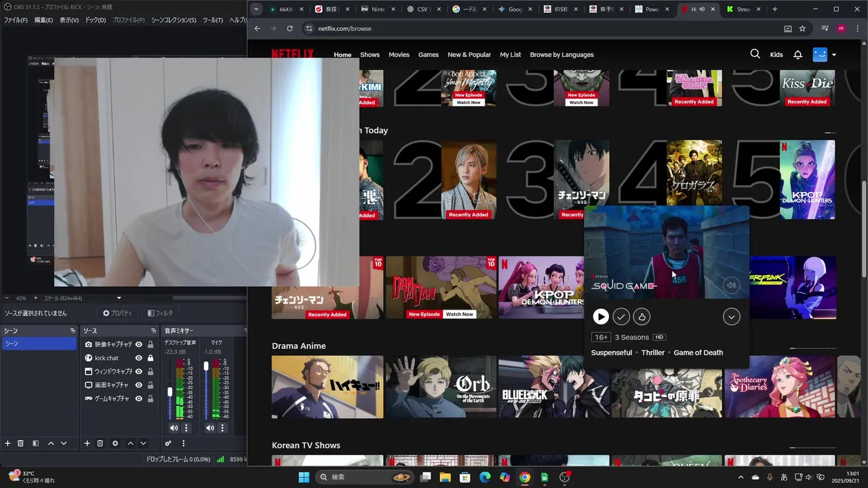Toggle visibility of 映像キャプチャデバイス source
Viewport: 868px width, 488px height.
click(138, 344)
